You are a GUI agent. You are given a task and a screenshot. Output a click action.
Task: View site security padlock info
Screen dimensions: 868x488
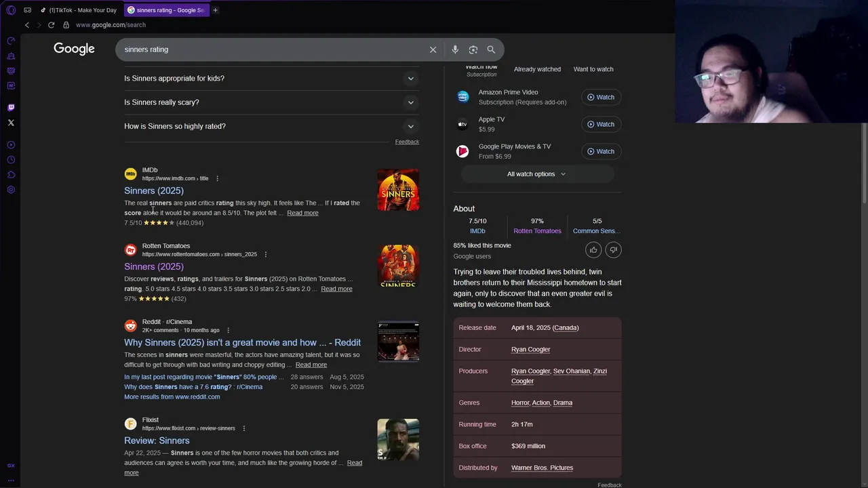66,25
